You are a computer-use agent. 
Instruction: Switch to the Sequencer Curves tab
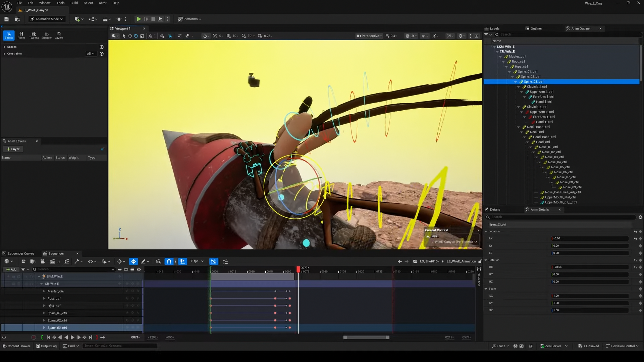click(18, 254)
